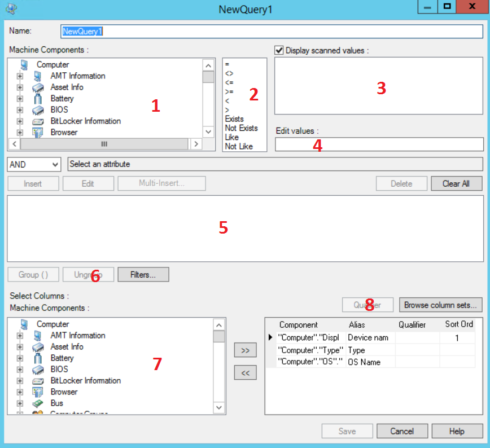Expand the BIOS tree node
The height and width of the screenshot is (448, 490).
[x=19, y=109]
